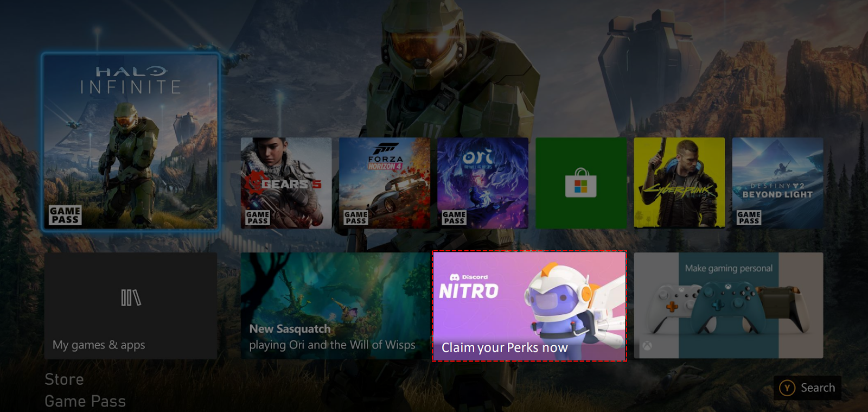Screen dimensions: 868x412
Task: Click the 'Make gaming personal' caption
Action: [729, 269]
